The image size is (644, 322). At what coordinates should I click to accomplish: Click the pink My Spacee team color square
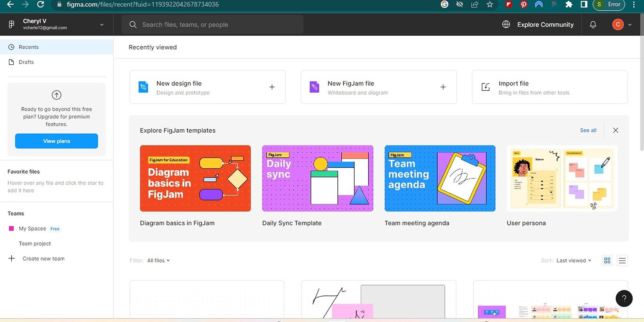(11, 229)
